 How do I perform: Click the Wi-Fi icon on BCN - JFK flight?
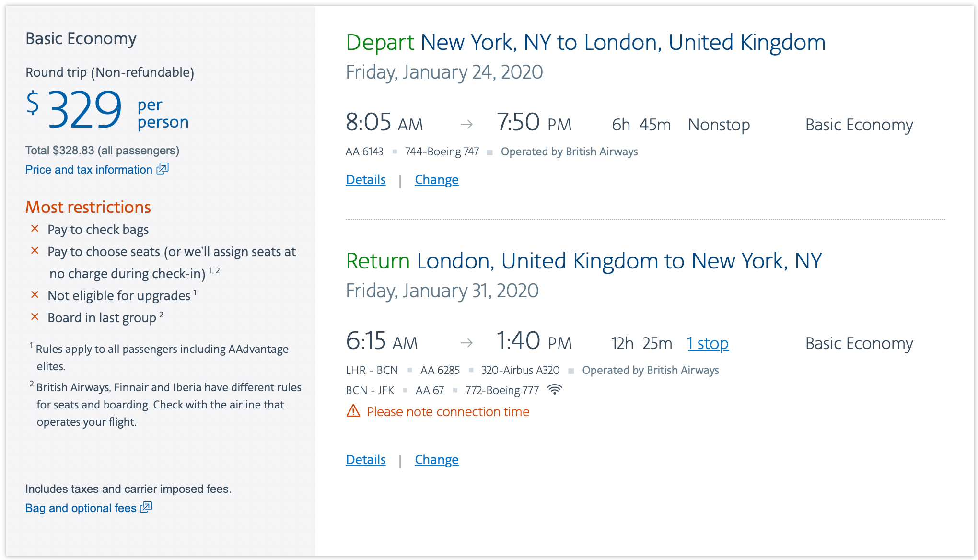(x=554, y=390)
